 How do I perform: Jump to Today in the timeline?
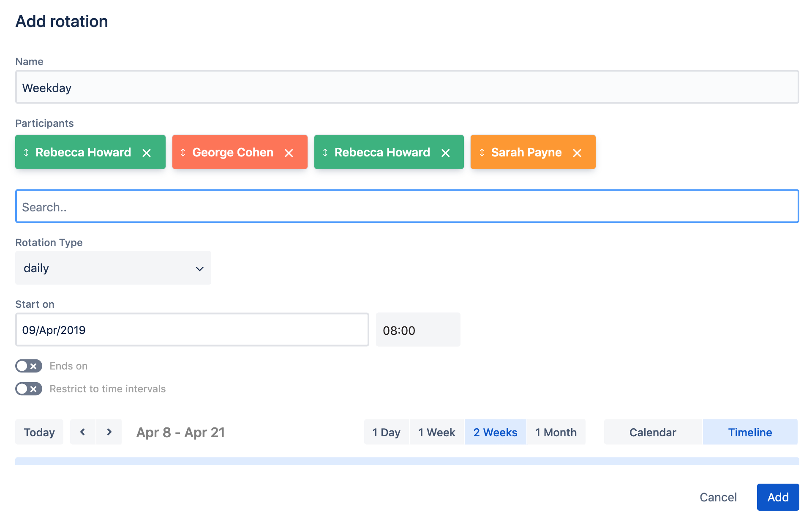(x=39, y=432)
